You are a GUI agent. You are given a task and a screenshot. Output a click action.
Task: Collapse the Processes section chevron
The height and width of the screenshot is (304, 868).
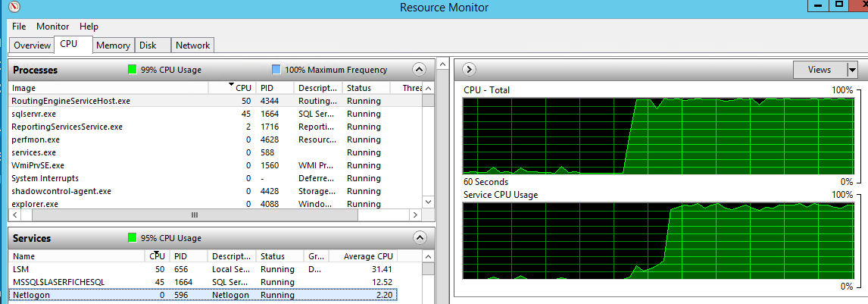pyautogui.click(x=419, y=70)
